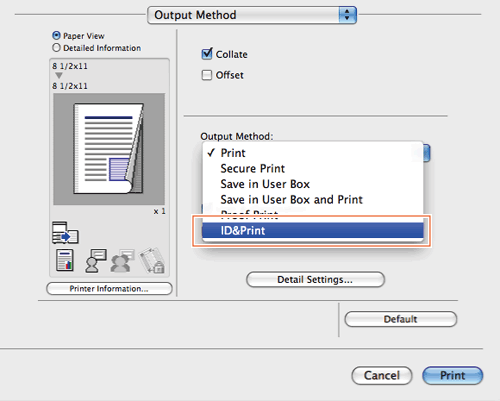Click the document chart icon
This screenshot has height=401, width=500.
[65, 260]
